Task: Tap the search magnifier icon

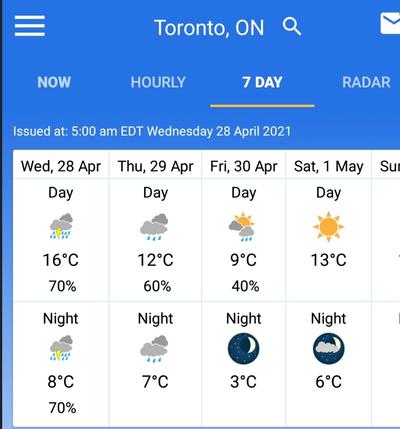Action: [x=292, y=27]
